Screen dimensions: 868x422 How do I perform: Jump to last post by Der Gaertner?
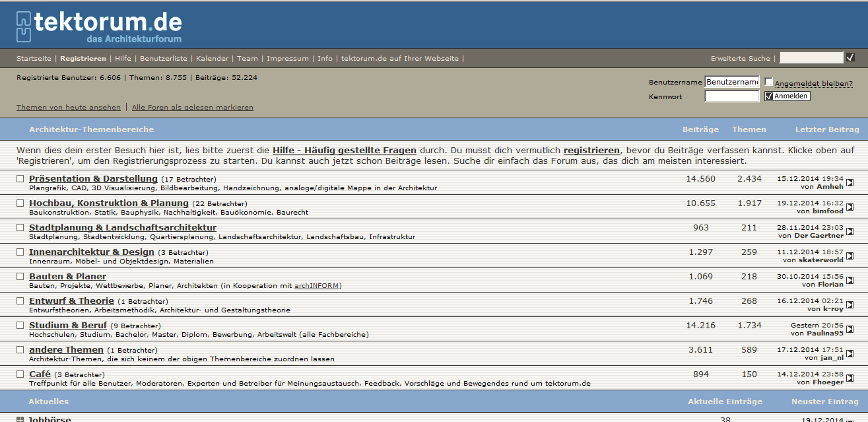tap(850, 232)
